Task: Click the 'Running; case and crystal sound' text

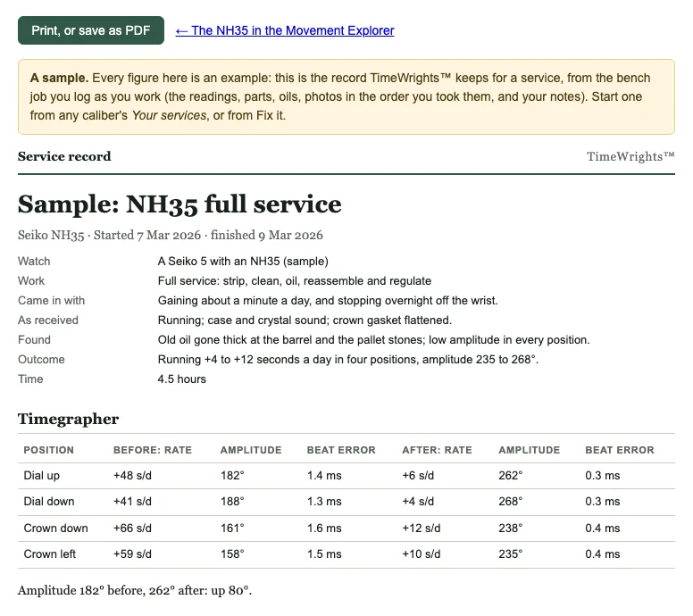Action: tap(305, 320)
